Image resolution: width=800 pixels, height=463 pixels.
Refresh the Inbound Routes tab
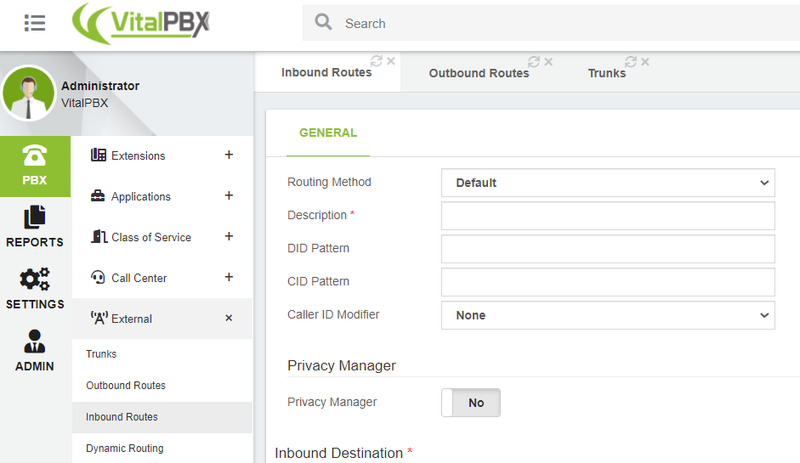[x=377, y=61]
